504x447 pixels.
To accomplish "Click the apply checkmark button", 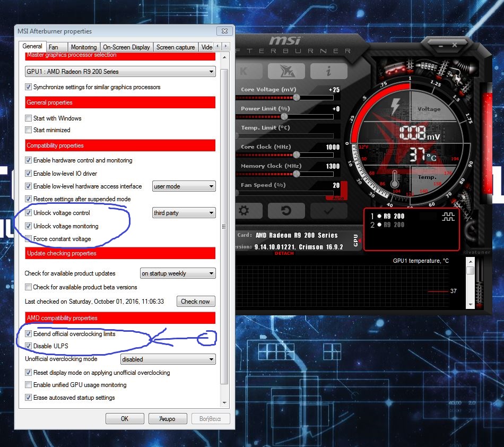I will (x=328, y=211).
